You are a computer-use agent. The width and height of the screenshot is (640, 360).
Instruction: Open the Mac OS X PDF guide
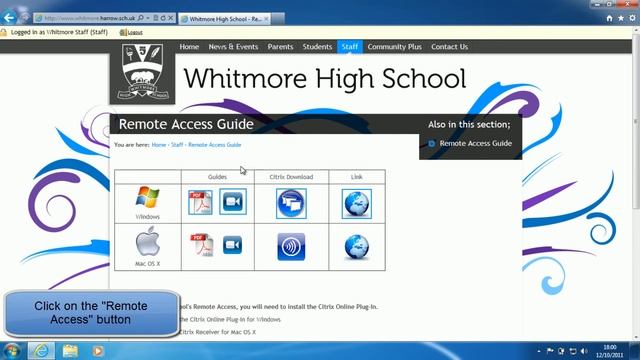[x=202, y=245]
